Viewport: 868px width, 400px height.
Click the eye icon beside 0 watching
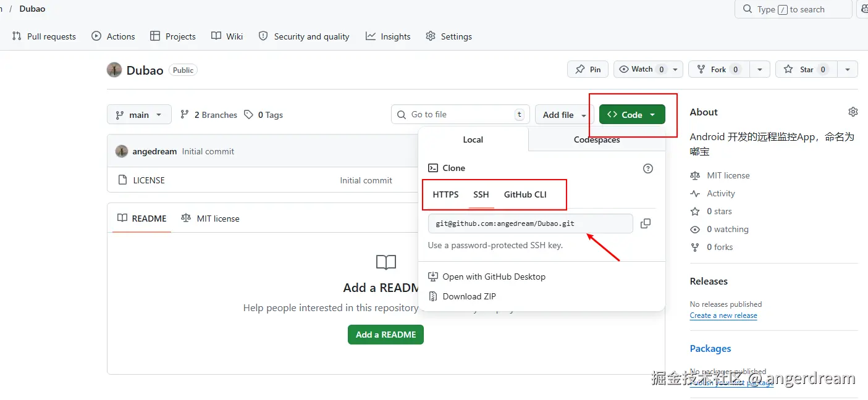pyautogui.click(x=695, y=229)
